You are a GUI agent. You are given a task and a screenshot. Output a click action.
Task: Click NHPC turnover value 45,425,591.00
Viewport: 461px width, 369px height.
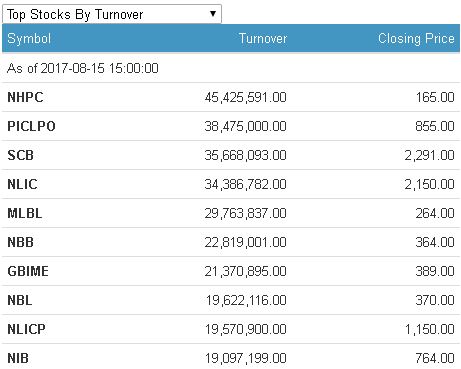click(x=245, y=97)
